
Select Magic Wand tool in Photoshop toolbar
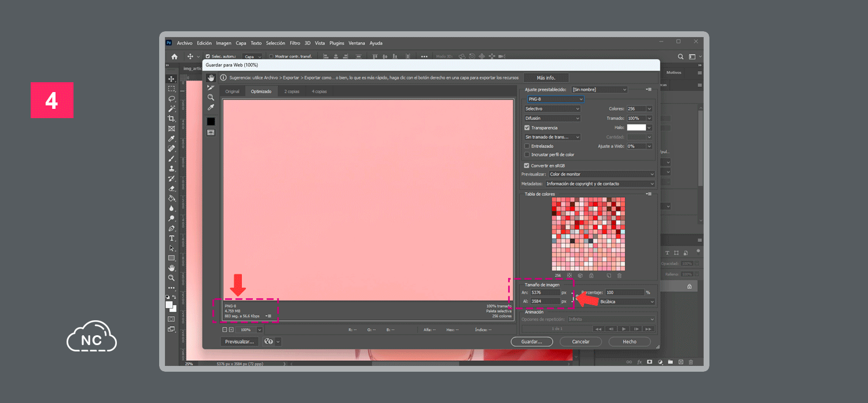171,108
